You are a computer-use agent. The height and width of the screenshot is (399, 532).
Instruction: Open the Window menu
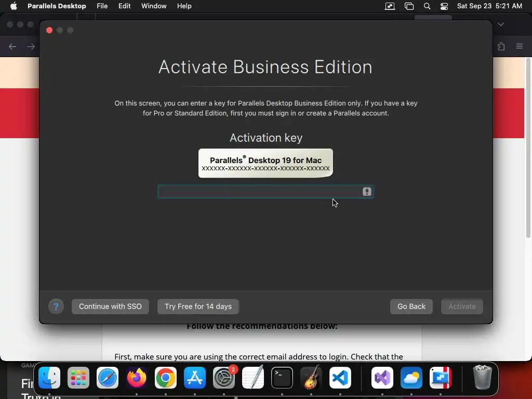point(154,6)
